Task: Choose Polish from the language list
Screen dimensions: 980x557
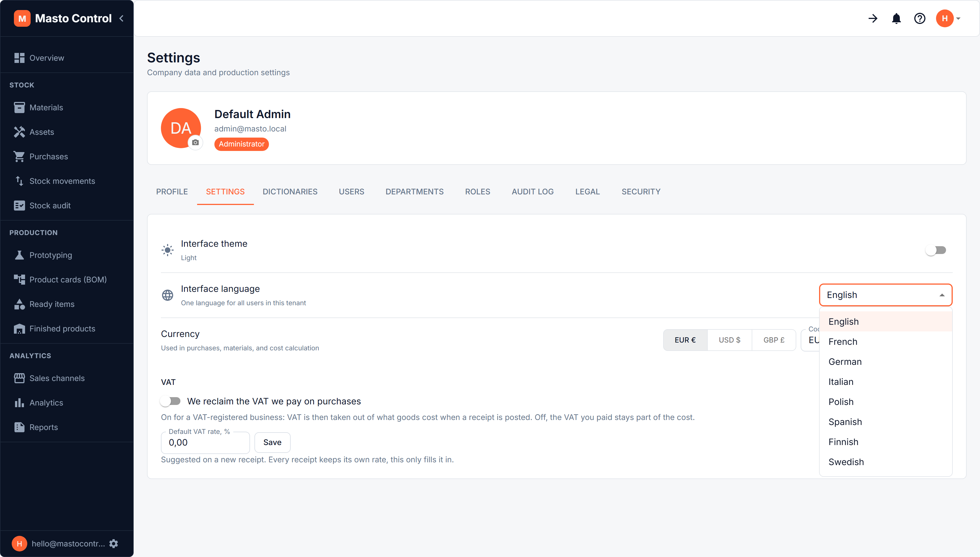Action: point(886,402)
